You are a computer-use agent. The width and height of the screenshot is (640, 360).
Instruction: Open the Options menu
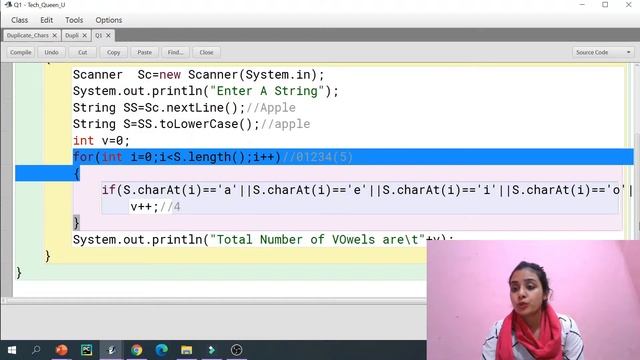109,20
